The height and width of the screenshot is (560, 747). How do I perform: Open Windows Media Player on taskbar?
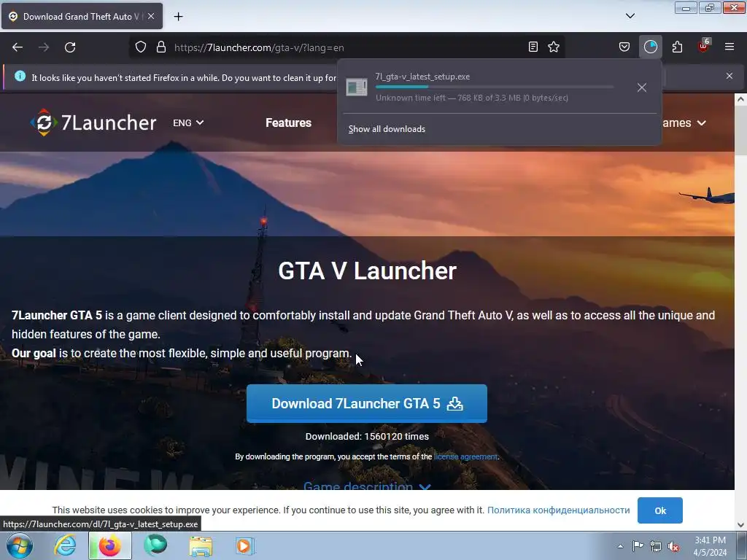point(245,546)
